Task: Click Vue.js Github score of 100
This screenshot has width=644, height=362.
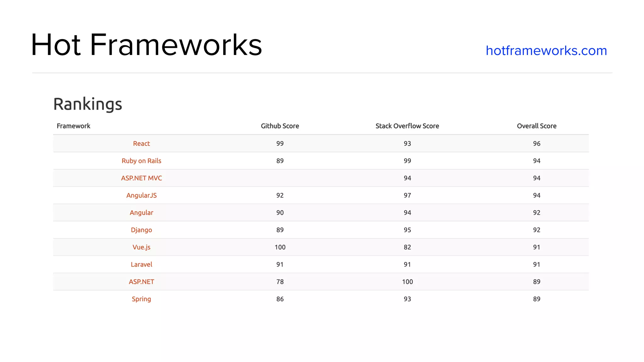Action: click(x=280, y=247)
